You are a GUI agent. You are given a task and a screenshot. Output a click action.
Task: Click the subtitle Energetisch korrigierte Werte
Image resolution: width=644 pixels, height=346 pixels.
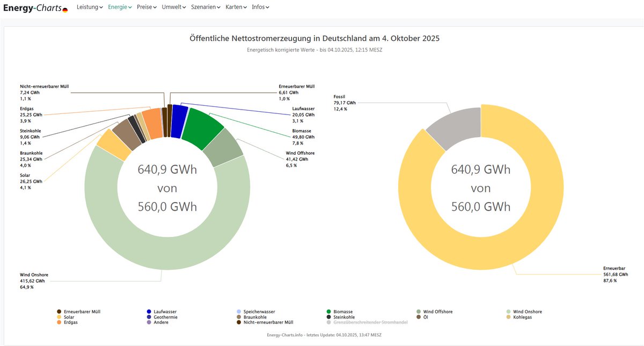pyautogui.click(x=314, y=49)
